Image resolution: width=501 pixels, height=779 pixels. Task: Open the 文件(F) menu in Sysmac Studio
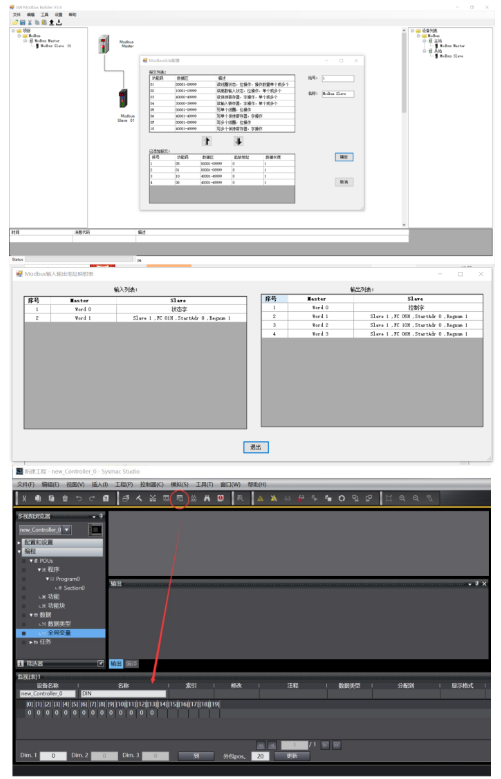coord(25,484)
